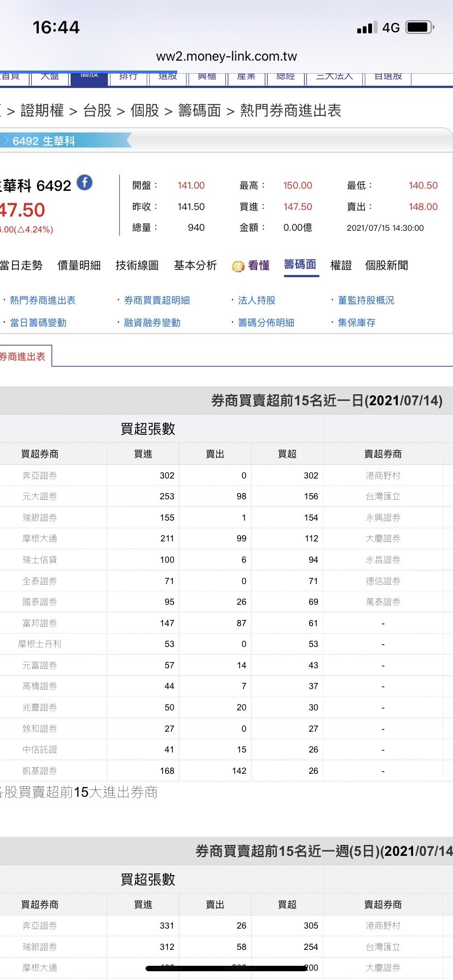Click the Facebook share icon beside 6492
This screenshot has width=453, height=980.
click(84, 183)
